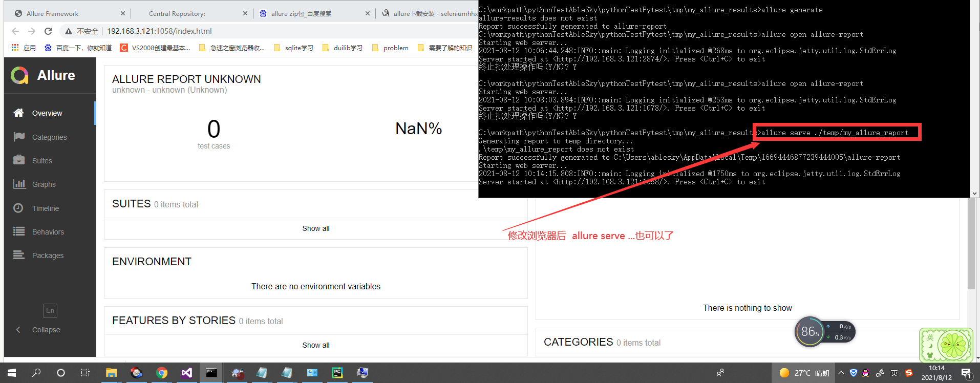Switch to the Allure Framework tab
Image resolution: width=980 pixels, height=383 pixels.
pyautogui.click(x=68, y=13)
